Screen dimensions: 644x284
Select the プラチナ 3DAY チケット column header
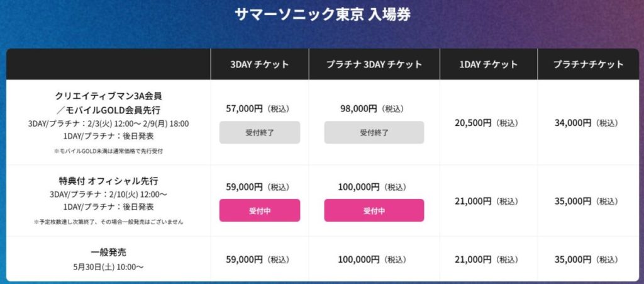coord(374,64)
